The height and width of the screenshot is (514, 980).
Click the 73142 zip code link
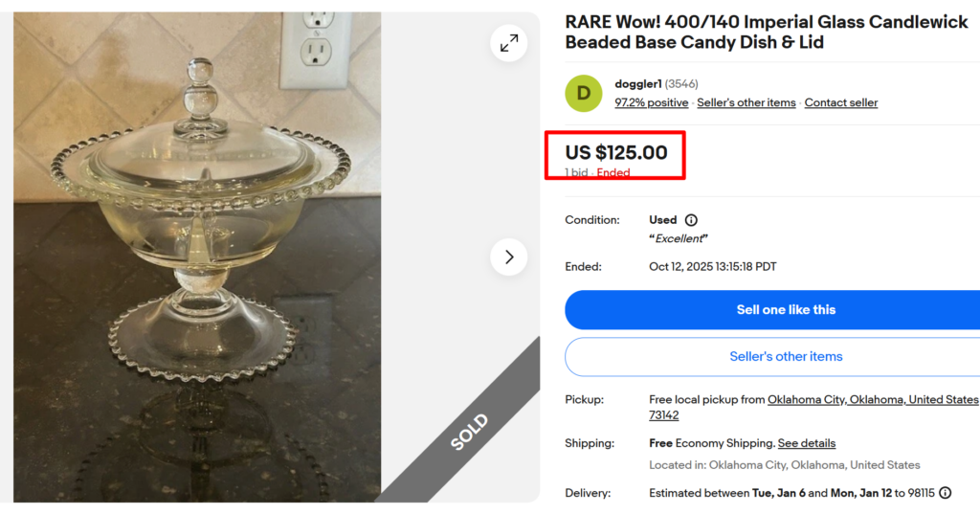coord(663,415)
